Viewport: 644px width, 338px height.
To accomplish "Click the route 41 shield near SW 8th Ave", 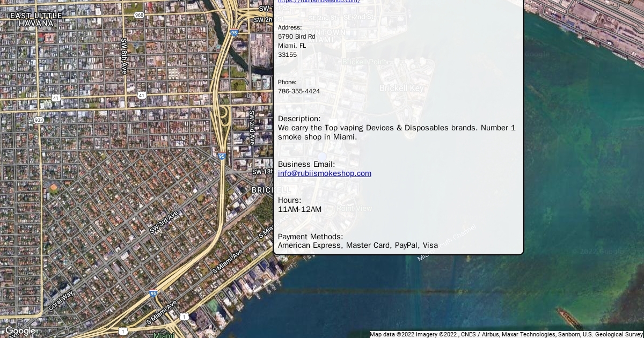I will click(x=142, y=95).
